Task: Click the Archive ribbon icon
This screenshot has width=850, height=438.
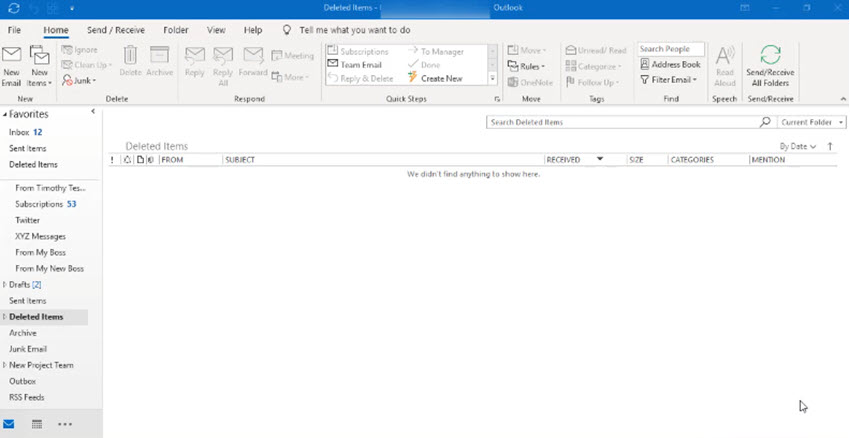Action: click(159, 62)
